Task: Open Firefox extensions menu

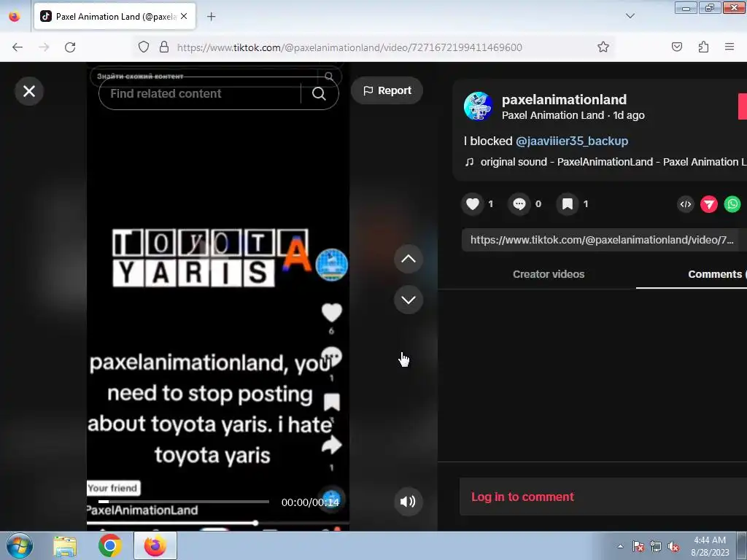Action: pos(703,47)
